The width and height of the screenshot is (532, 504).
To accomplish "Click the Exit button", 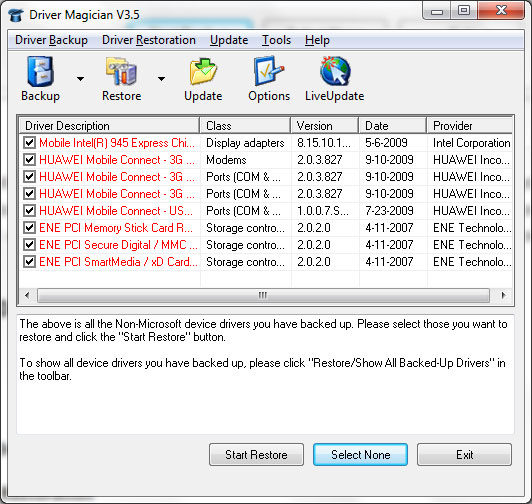I will click(464, 454).
